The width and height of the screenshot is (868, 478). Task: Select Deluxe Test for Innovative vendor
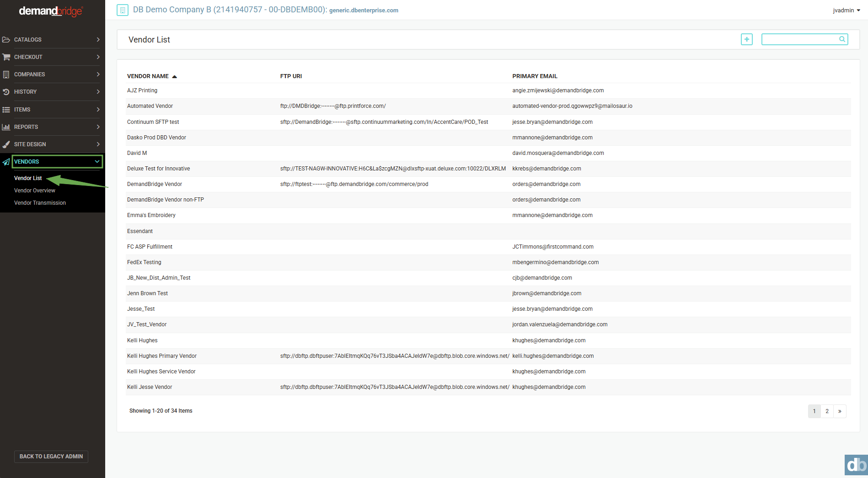[488, 169]
